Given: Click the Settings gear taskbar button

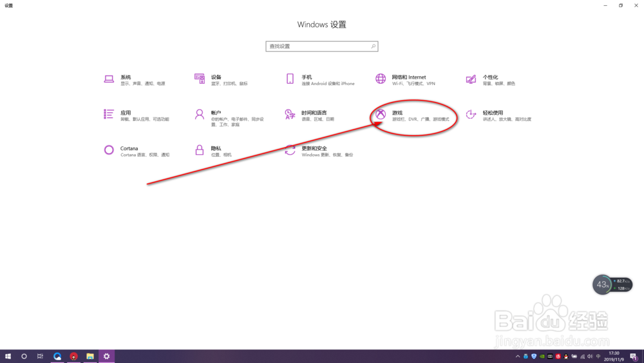Looking at the screenshot, I should (x=106, y=357).
